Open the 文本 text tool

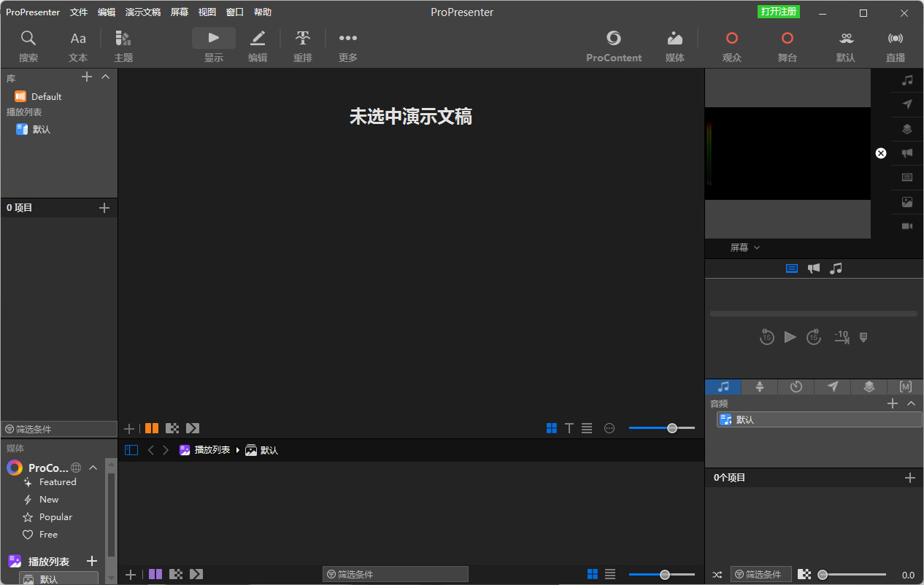[78, 47]
